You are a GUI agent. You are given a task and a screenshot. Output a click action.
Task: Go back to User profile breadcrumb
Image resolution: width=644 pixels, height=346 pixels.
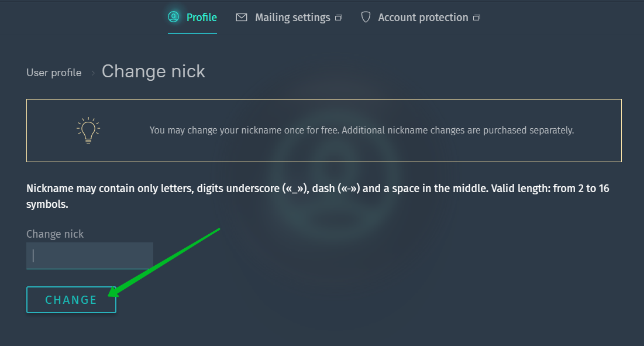click(x=54, y=73)
